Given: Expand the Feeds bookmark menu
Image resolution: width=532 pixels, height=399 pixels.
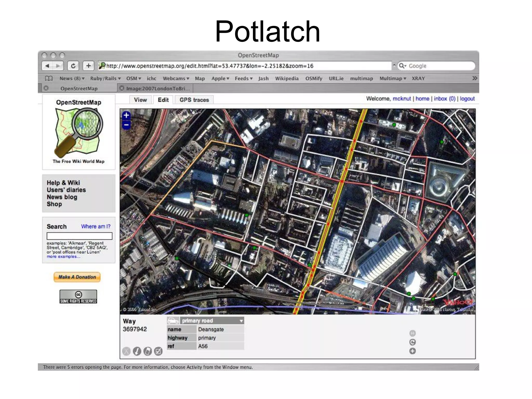Looking at the screenshot, I should coord(244,78).
